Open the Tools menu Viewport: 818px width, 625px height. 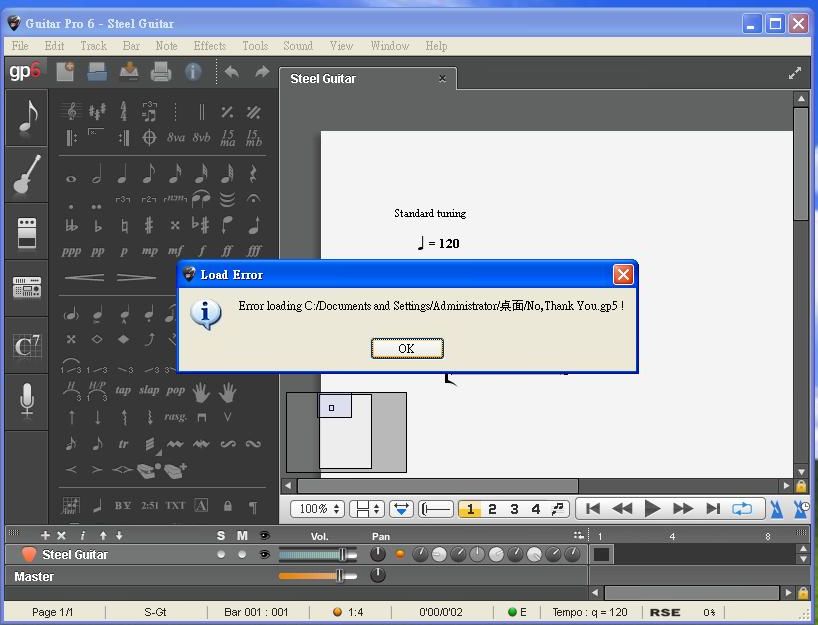coord(255,46)
